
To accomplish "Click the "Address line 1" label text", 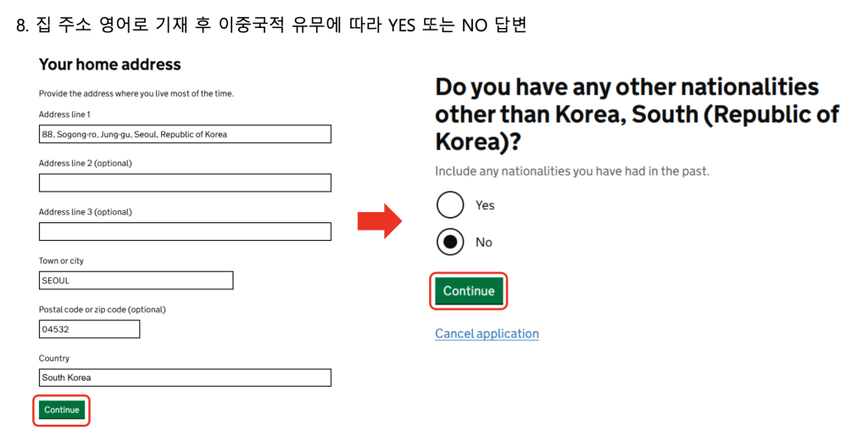I will pyautogui.click(x=64, y=114).
